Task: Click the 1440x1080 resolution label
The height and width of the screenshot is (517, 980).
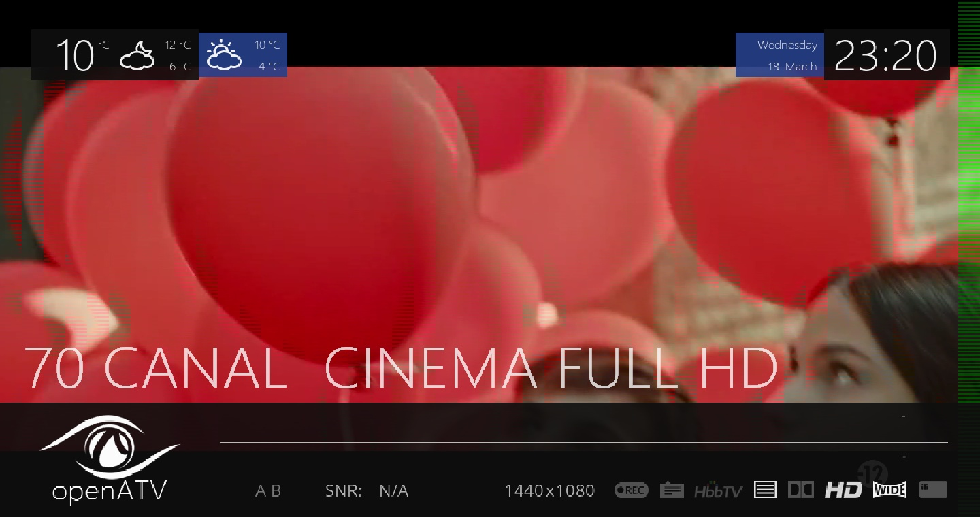Action: [549, 490]
